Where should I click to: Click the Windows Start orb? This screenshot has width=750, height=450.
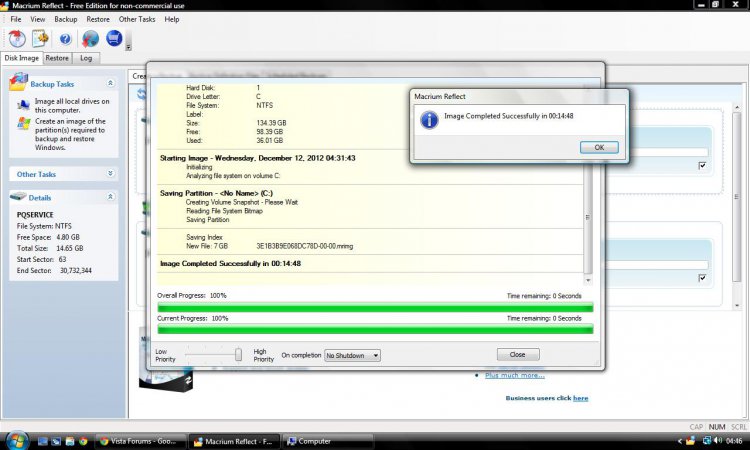[x=16, y=440]
